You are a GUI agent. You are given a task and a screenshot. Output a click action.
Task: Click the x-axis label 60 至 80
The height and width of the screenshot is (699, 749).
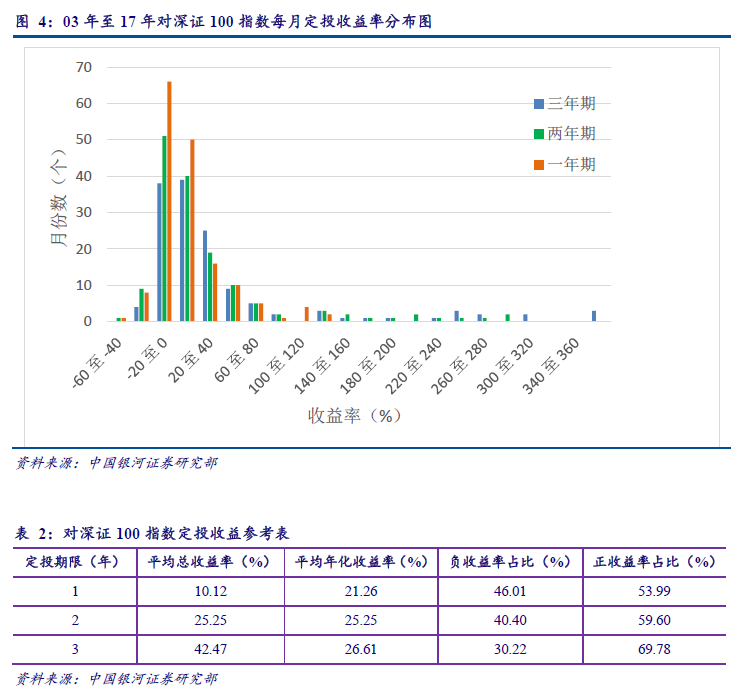236,360
